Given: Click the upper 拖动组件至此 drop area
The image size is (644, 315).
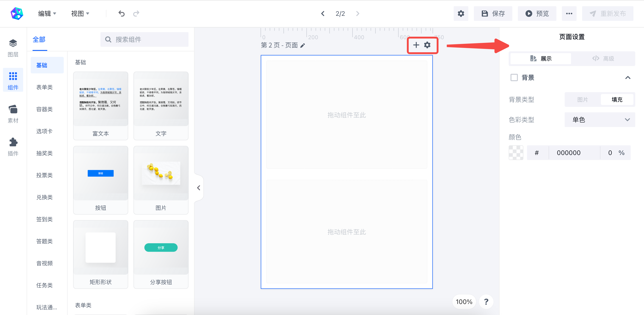Looking at the screenshot, I should coord(347,115).
